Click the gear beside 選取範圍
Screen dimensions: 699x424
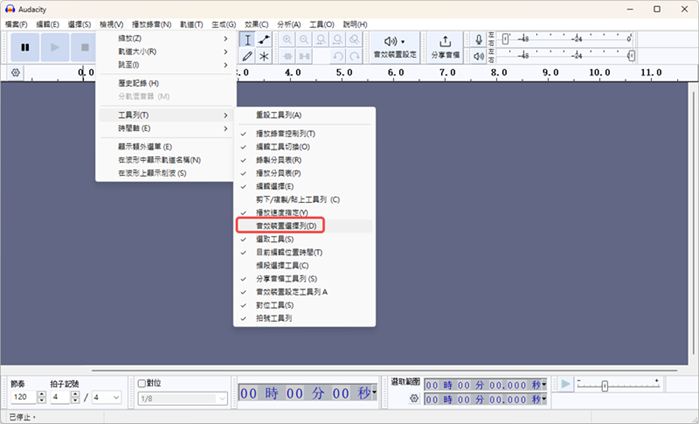point(414,398)
